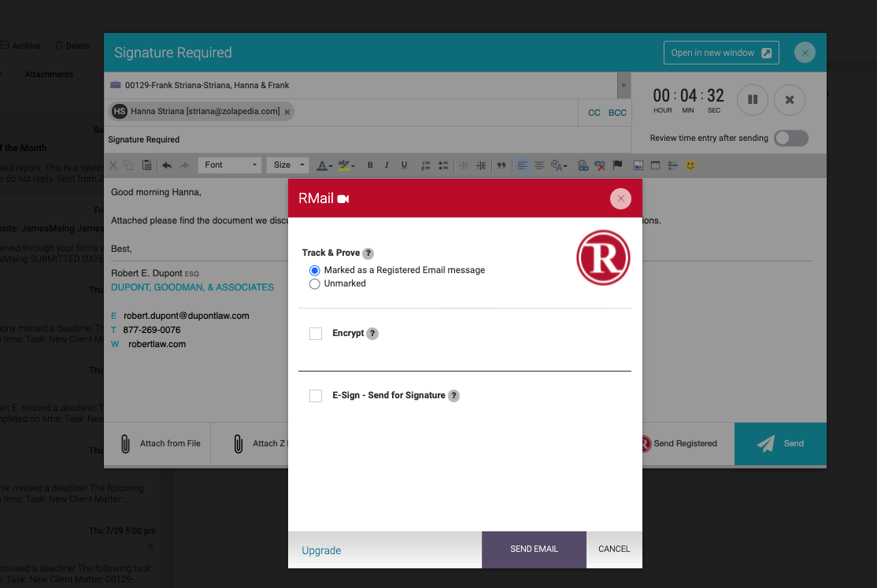Center-align the text
This screenshot has width=877, height=588.
pyautogui.click(x=539, y=165)
